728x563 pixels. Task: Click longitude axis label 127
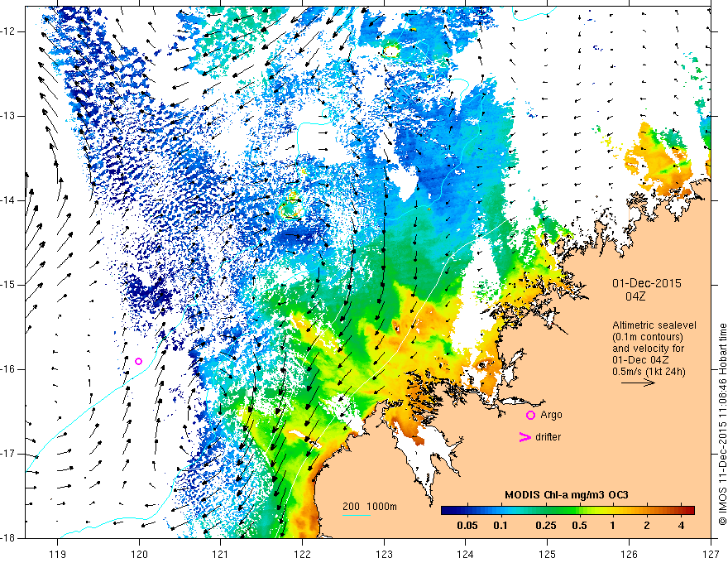(711, 554)
